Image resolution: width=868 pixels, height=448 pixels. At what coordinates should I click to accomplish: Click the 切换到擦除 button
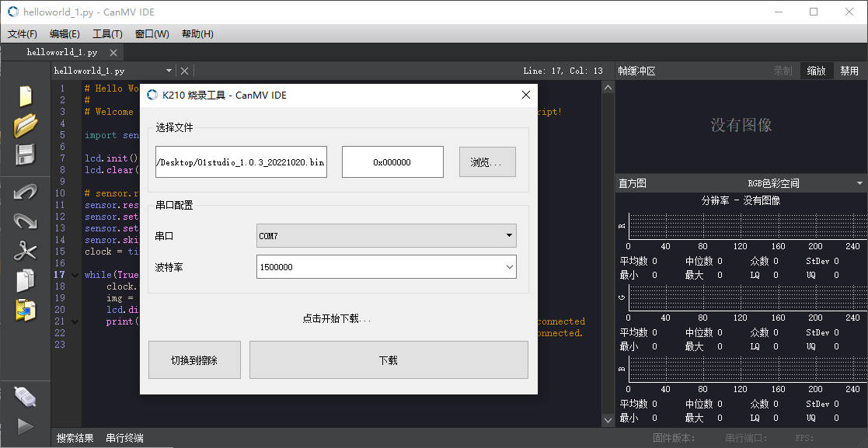point(194,360)
